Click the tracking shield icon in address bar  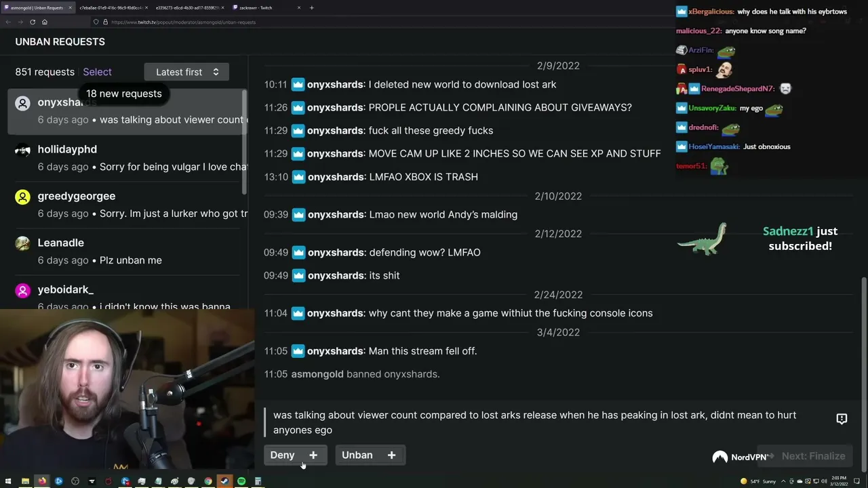point(96,22)
